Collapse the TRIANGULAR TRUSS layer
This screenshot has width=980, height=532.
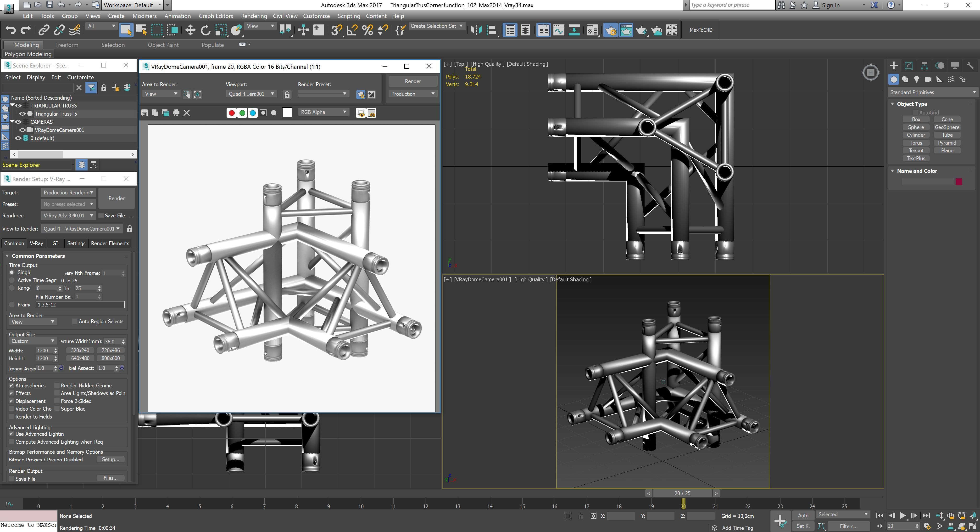tap(12, 106)
